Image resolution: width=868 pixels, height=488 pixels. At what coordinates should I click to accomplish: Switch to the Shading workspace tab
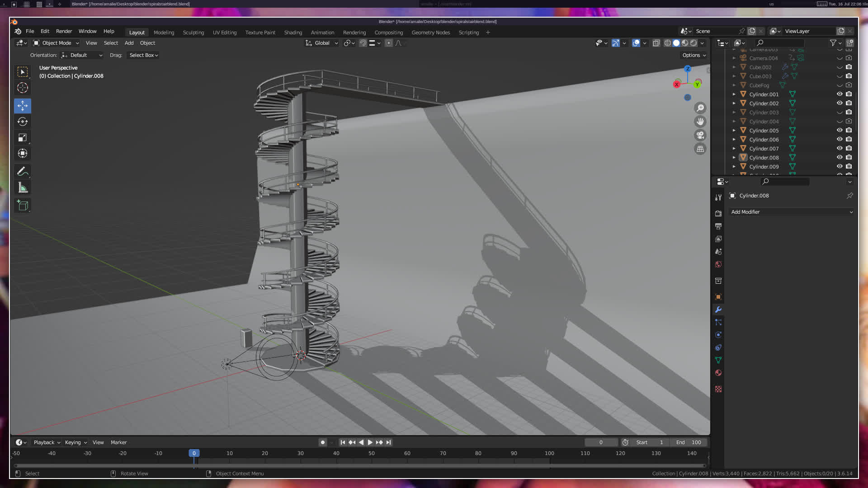293,33
